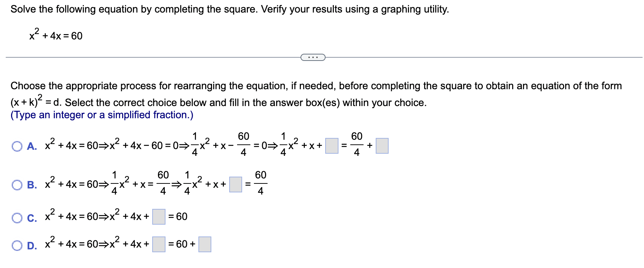Click the 'Solve the following equation' instruction
The image size is (644, 268).
pyautogui.click(x=230, y=9)
